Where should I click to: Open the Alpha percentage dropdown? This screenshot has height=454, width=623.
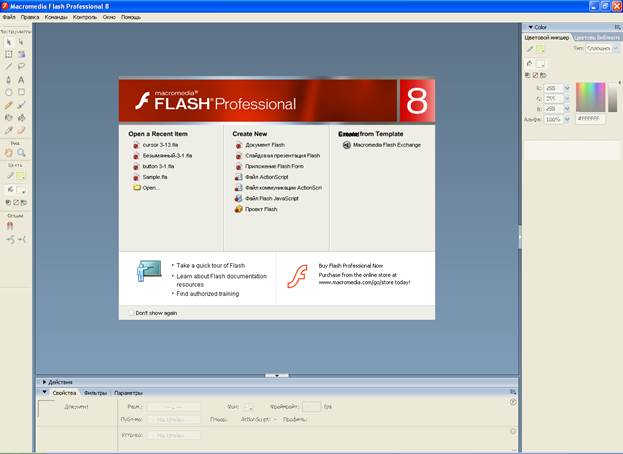coord(567,119)
